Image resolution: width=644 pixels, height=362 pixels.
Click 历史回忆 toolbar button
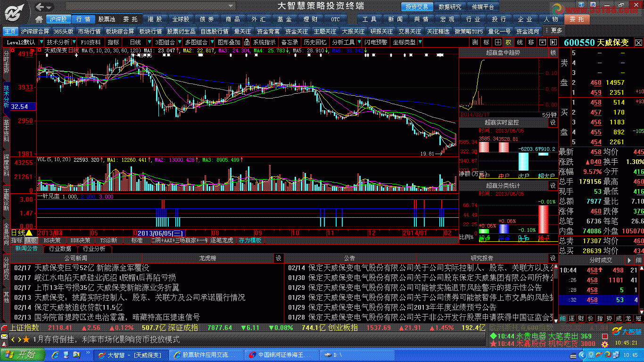coord(314,42)
